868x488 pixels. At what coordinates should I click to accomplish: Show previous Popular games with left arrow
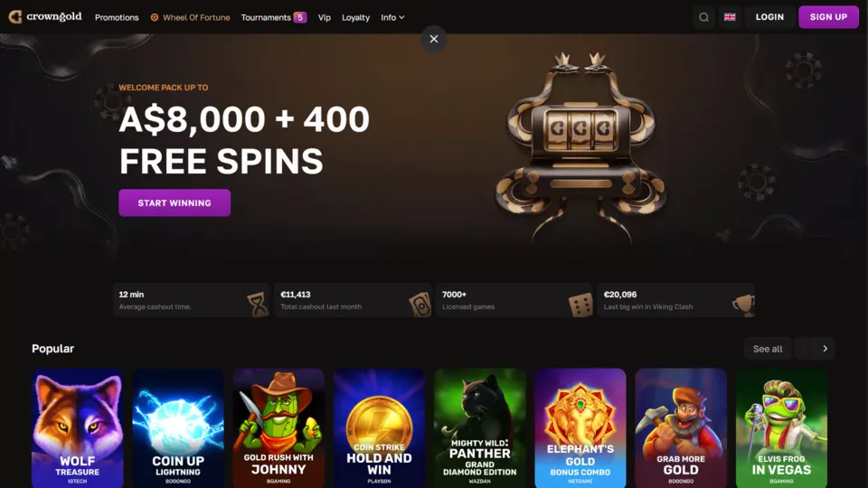[x=804, y=349]
